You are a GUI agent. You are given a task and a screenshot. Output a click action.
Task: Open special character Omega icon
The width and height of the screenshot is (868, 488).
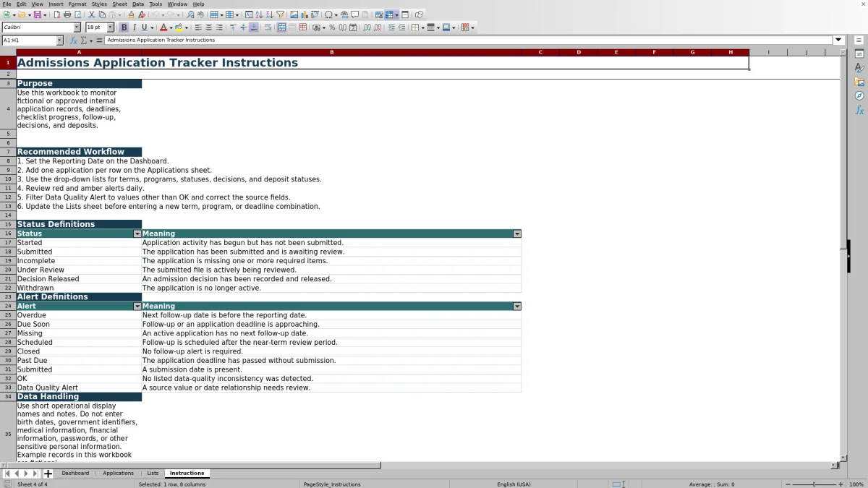tap(328, 14)
